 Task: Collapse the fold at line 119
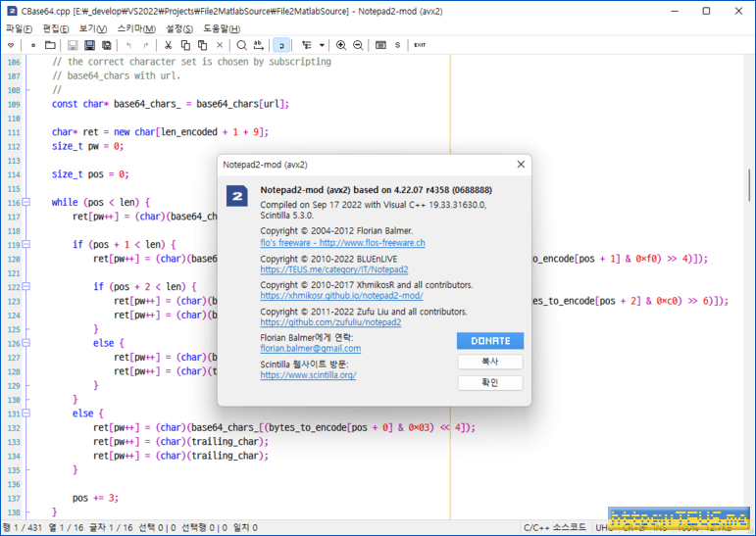26,244
